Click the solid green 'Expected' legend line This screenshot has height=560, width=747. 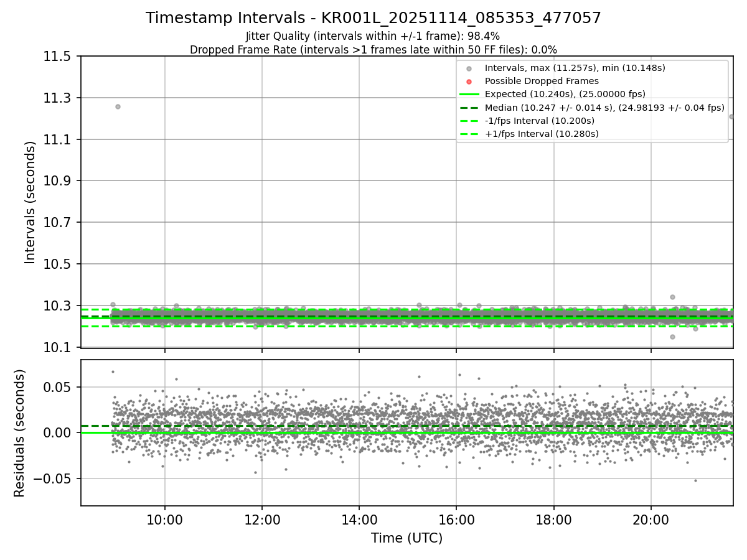point(469,95)
